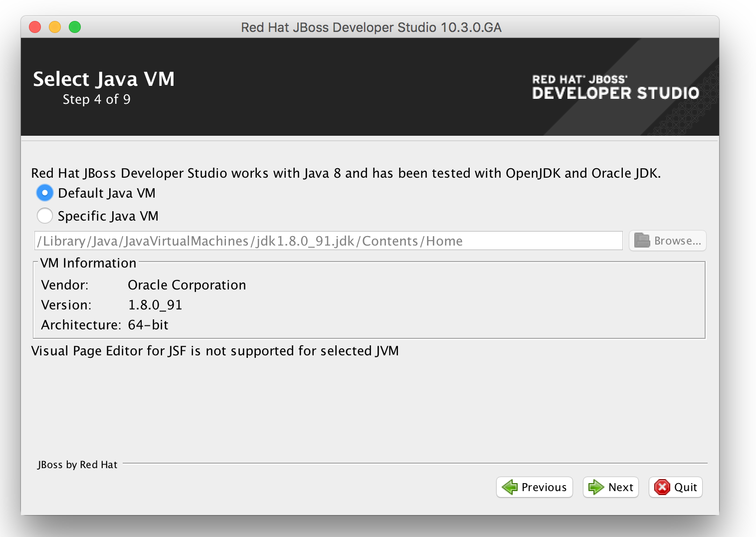Viewport: 756px width, 537px height.
Task: Click the red stop icon on Quit
Action: coord(662,487)
